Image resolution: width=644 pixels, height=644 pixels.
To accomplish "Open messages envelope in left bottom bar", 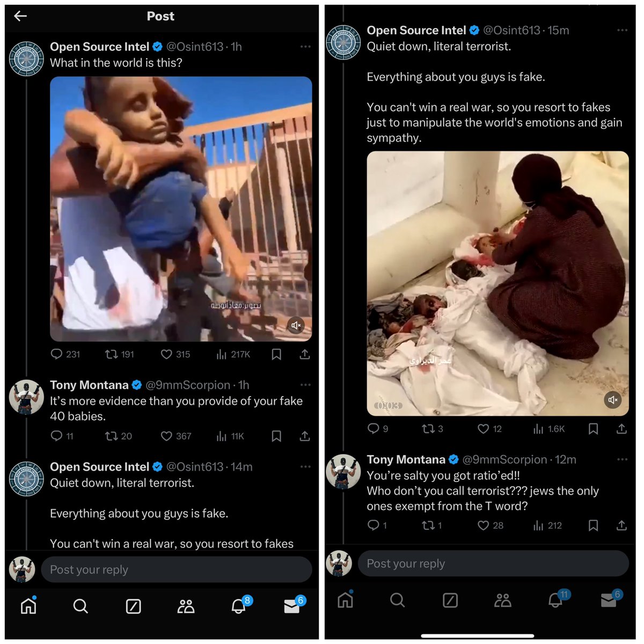I will pos(291,606).
